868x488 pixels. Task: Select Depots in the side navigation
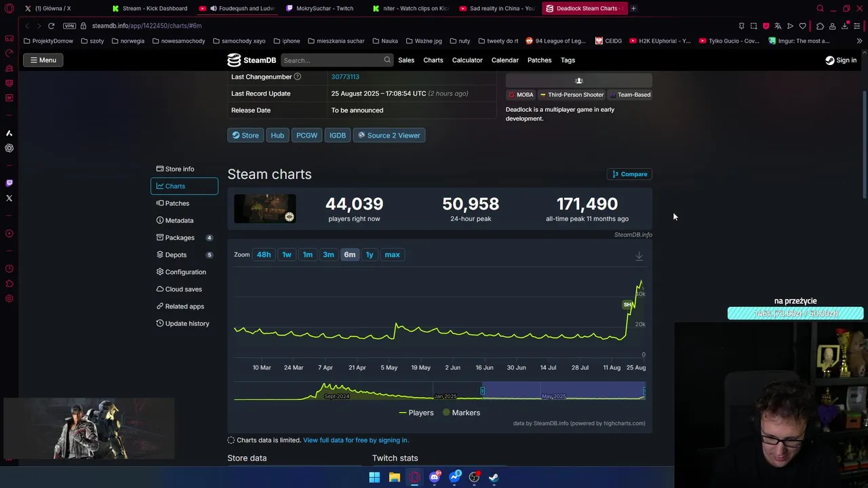(x=184, y=255)
